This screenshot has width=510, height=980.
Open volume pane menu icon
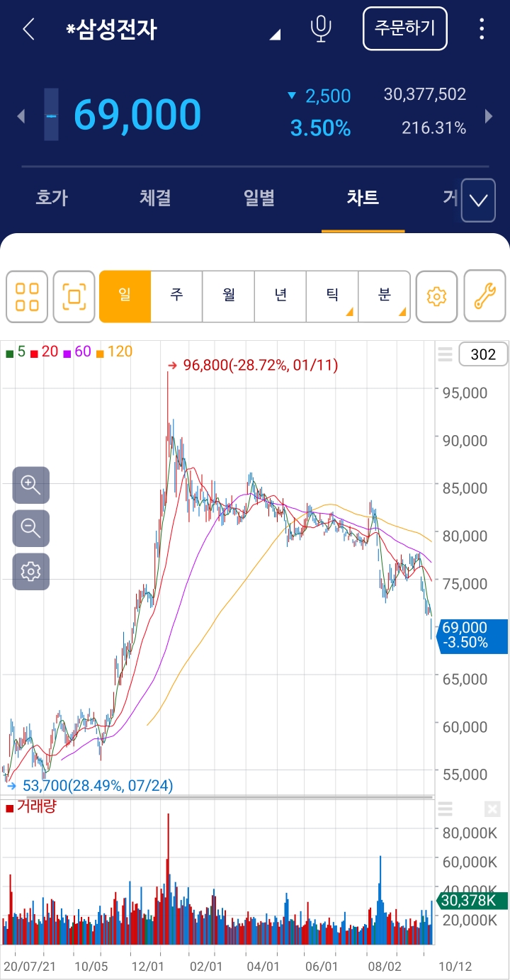[445, 809]
